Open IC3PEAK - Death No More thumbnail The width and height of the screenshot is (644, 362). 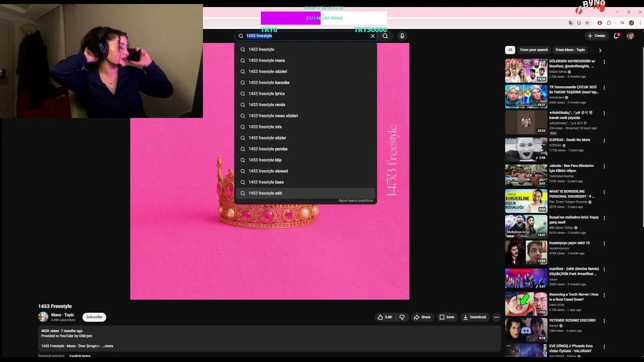point(526,149)
